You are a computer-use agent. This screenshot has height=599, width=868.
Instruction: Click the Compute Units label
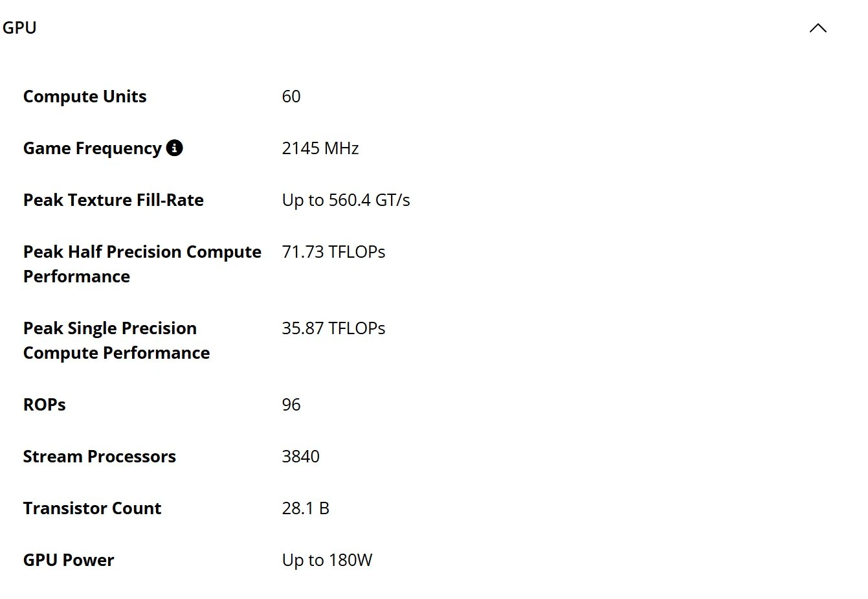[x=85, y=96]
